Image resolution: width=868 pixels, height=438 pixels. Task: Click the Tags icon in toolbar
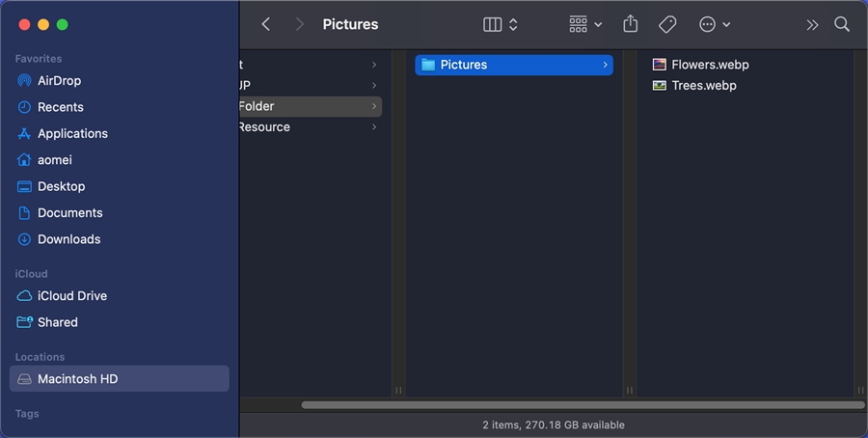coord(666,24)
